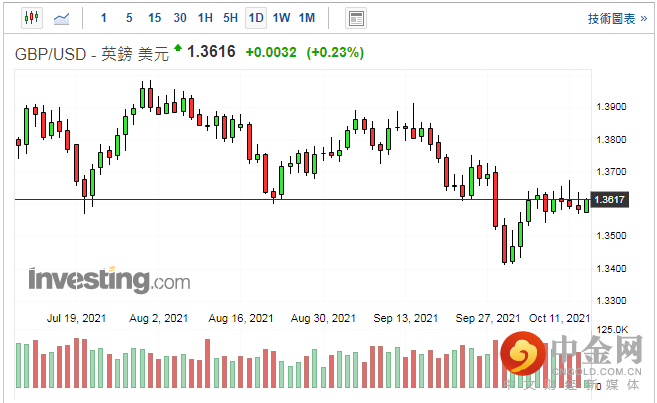Switch to the 1W weekly timeframe
This screenshot has width=657, height=403.
(281, 18)
